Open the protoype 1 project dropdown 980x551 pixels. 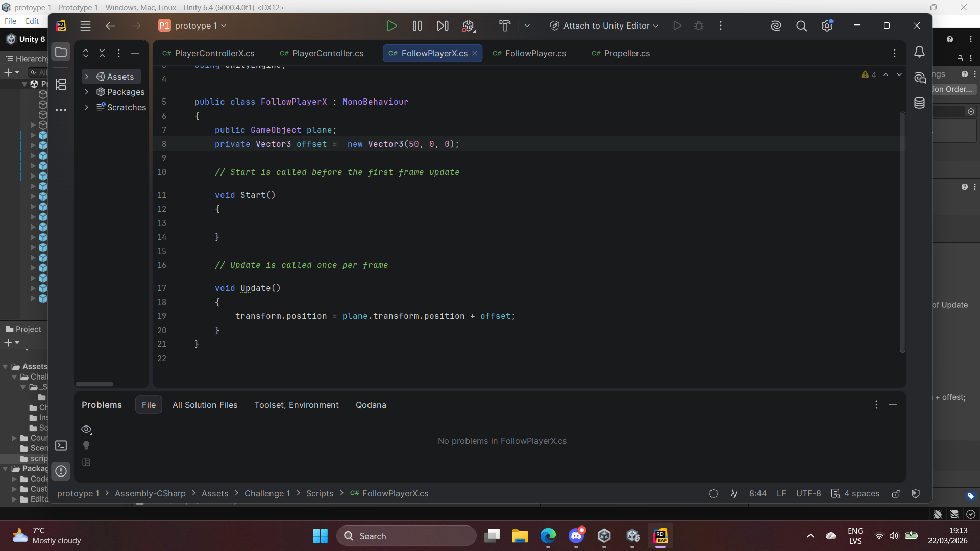194,26
